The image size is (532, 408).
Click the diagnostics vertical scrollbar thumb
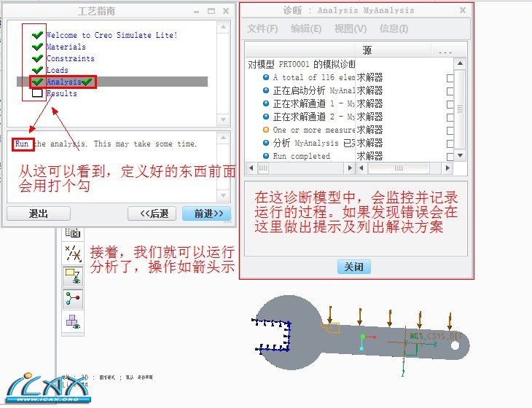coord(460,109)
